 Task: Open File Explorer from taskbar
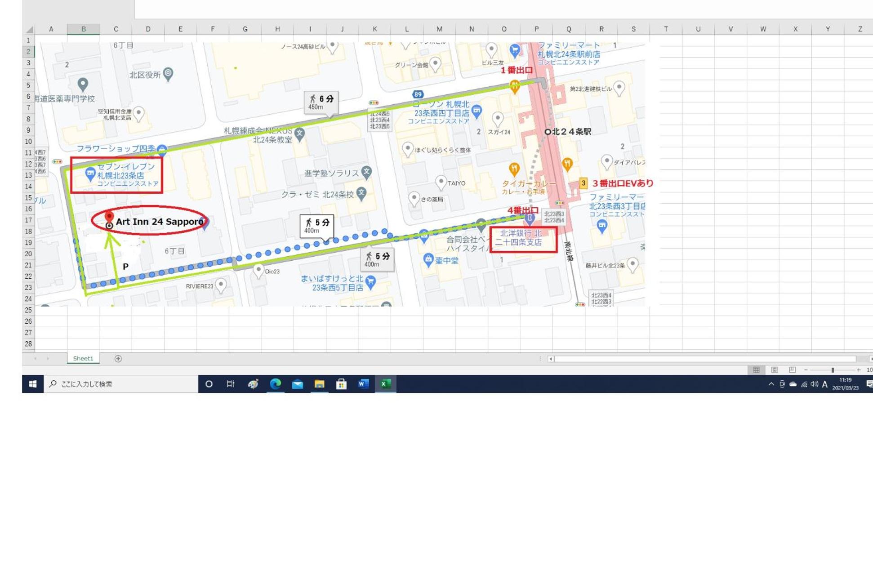click(319, 383)
